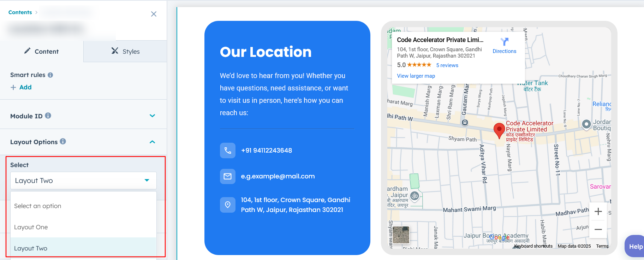Viewport: 644px width, 260px height.
Task: Close the module editor panel
Action: 154,14
